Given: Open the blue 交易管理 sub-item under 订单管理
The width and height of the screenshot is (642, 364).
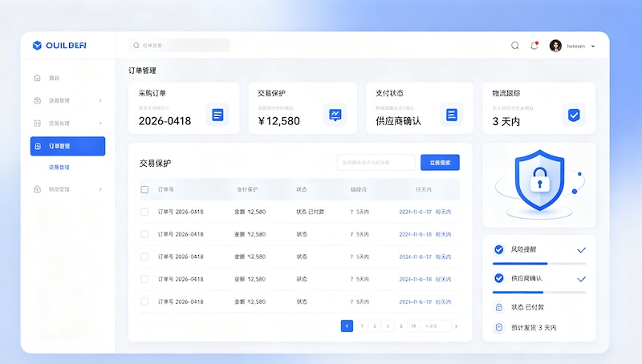Looking at the screenshot, I should click(x=59, y=168).
